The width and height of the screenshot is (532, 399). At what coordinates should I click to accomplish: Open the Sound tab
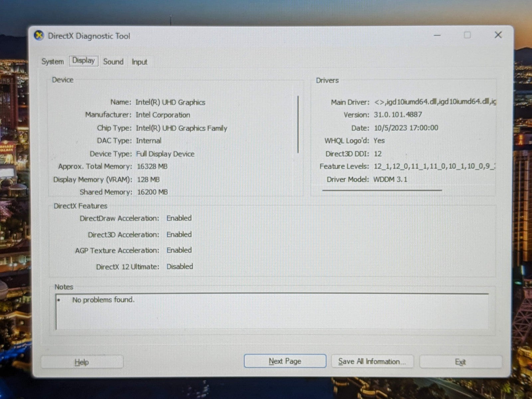point(113,62)
